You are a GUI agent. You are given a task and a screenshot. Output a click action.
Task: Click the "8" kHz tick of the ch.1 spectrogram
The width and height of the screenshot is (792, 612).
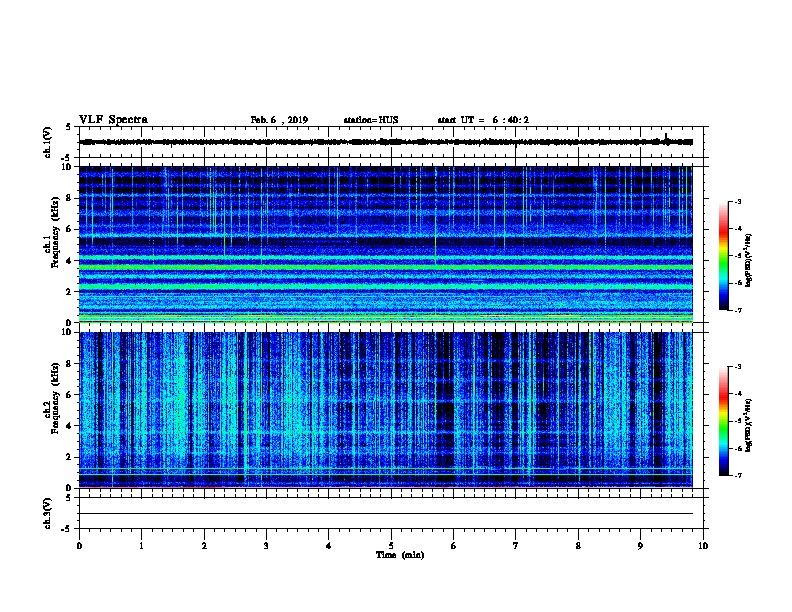point(71,198)
